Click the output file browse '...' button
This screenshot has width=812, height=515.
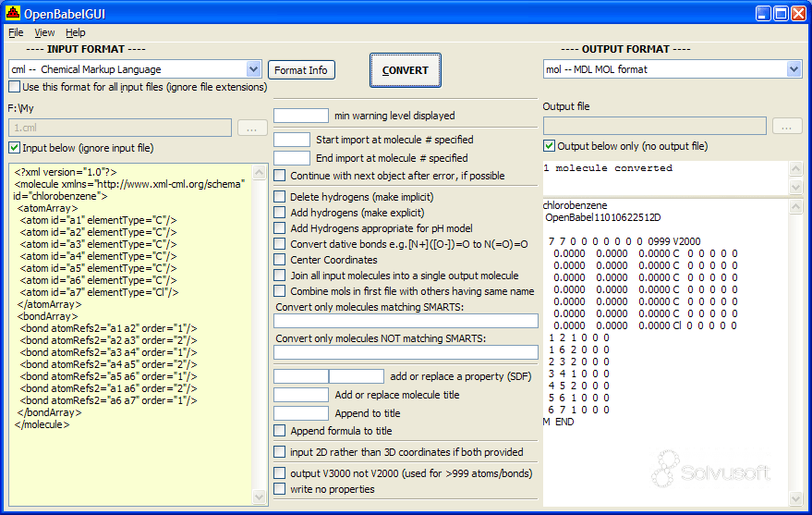tap(787, 127)
